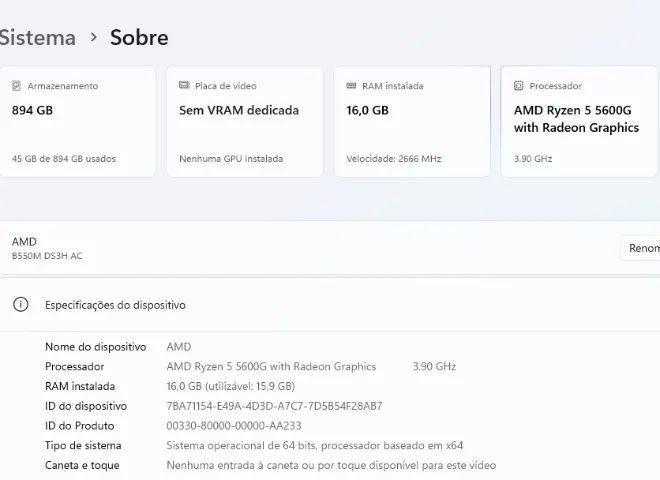Open the Sem VRAM dedicada card
Screen dimensions: 660x480
coord(245,122)
